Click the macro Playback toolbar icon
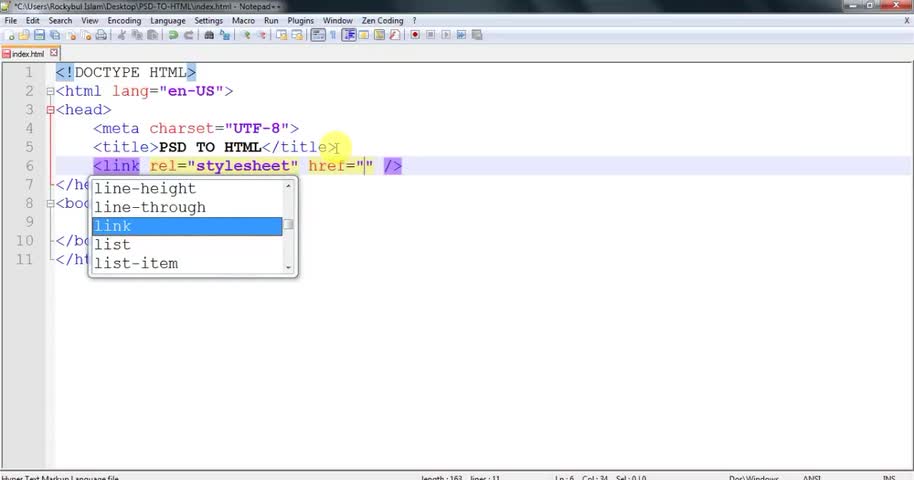The image size is (914, 480). coord(446,35)
